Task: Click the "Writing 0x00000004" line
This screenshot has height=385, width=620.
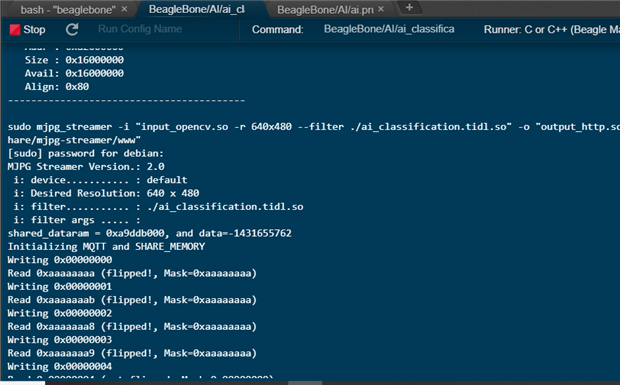Action: [x=60, y=367]
